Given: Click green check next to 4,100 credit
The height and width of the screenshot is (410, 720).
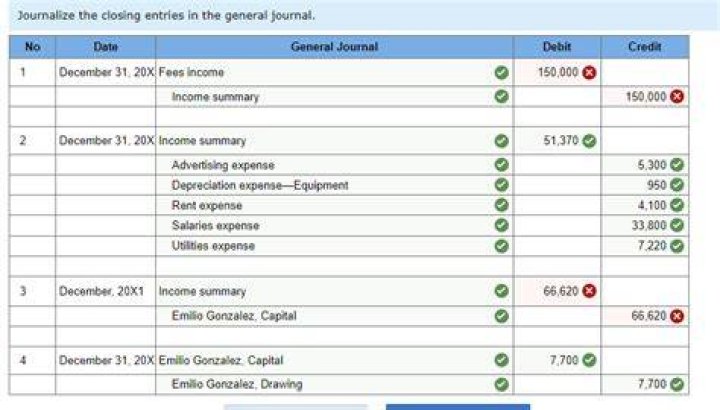Looking at the screenshot, I should tap(677, 205).
